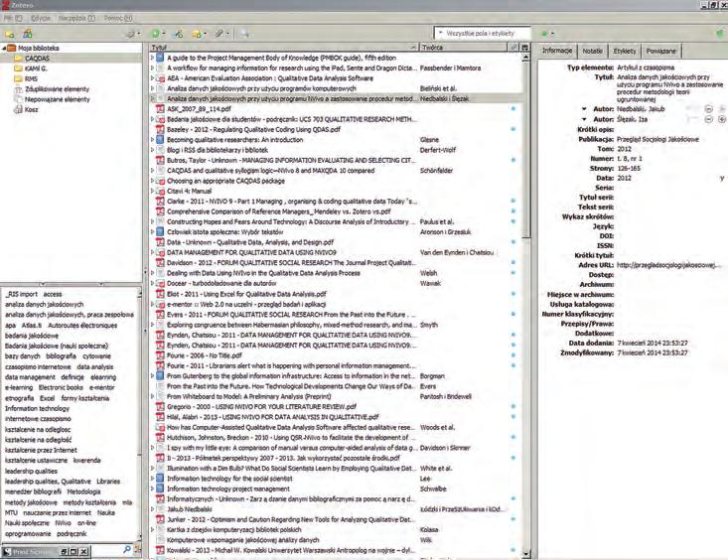
Task: Click the paperclip attachment column header
Action: click(x=513, y=48)
